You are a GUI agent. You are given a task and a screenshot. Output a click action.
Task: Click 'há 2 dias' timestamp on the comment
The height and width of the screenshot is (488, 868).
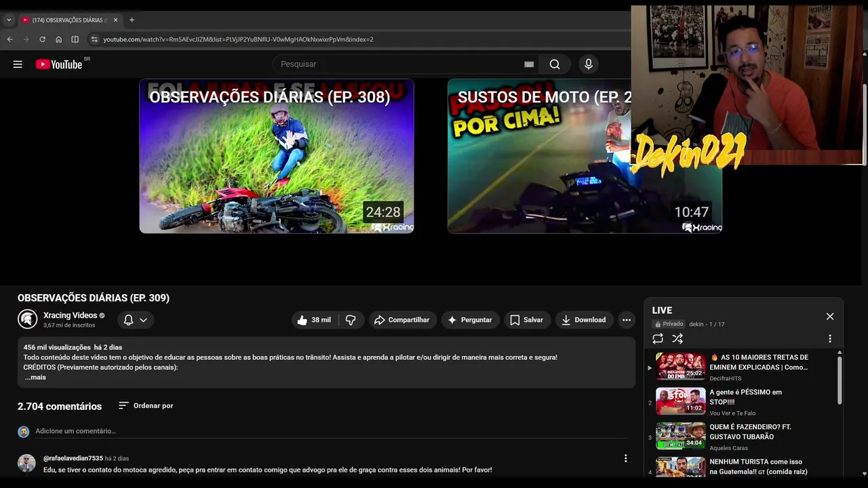tap(117, 459)
